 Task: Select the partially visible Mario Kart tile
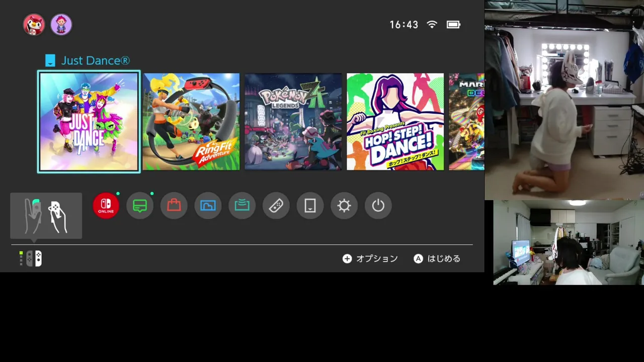tap(466, 122)
